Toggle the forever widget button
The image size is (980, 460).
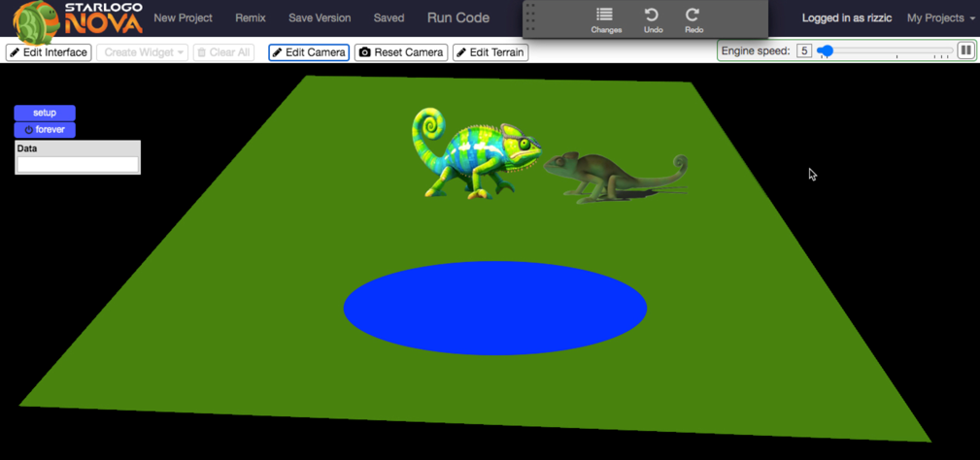pos(45,130)
